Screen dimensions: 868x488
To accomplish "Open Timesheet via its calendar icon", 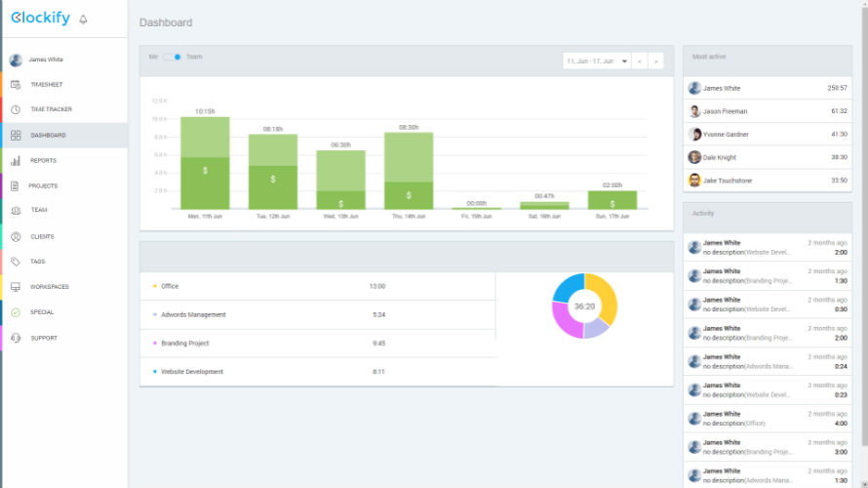I will point(16,85).
